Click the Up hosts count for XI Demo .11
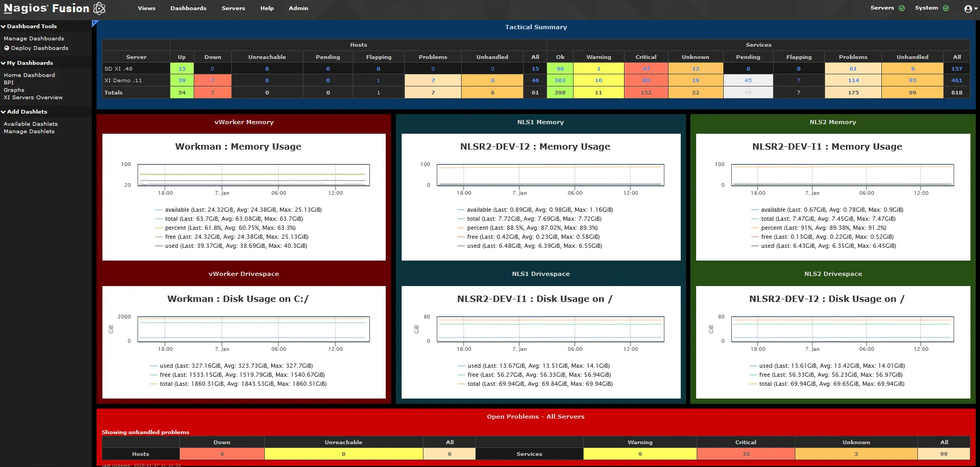The width and height of the screenshot is (980, 467). coord(182,80)
